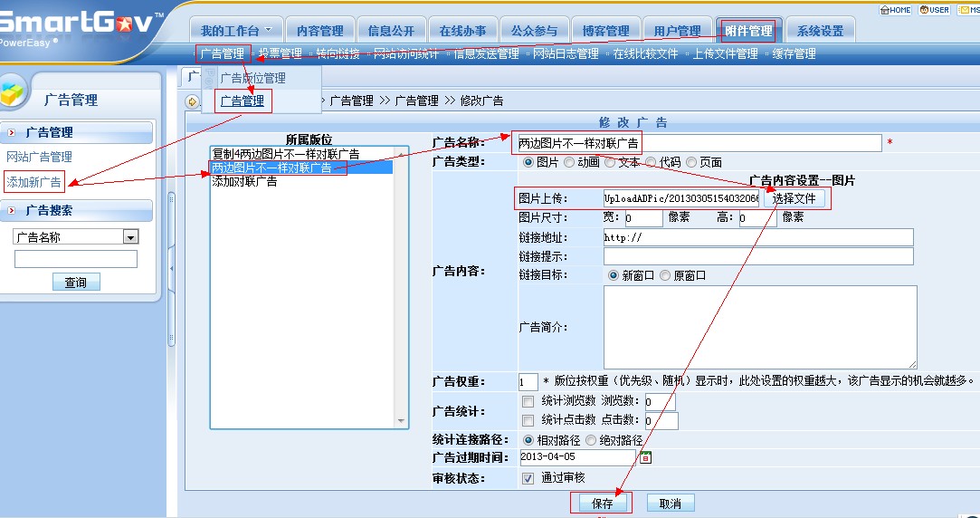The width and height of the screenshot is (980, 518).
Task: Open the 系统设置 tab
Action: 820,31
